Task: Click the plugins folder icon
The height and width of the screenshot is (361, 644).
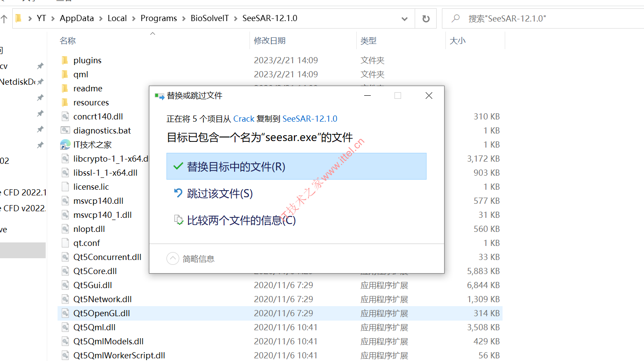Action: tap(65, 60)
